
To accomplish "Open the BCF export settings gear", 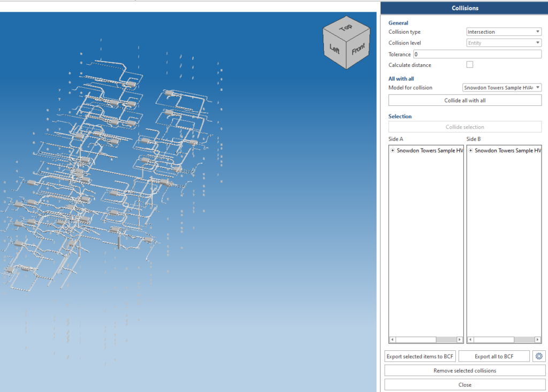I will 539,356.
